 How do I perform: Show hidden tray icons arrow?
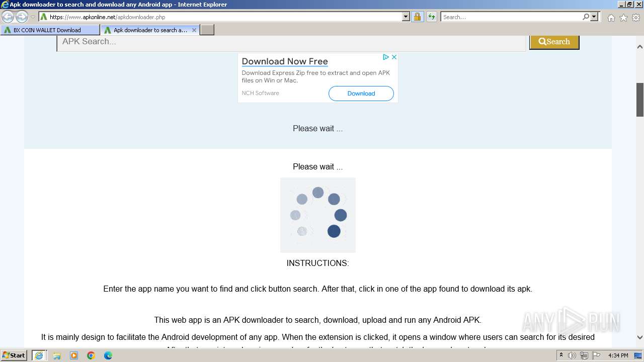pos(561,355)
